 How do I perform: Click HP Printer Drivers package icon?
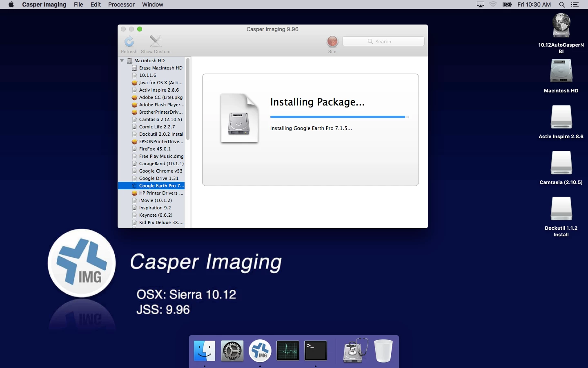[x=134, y=193]
